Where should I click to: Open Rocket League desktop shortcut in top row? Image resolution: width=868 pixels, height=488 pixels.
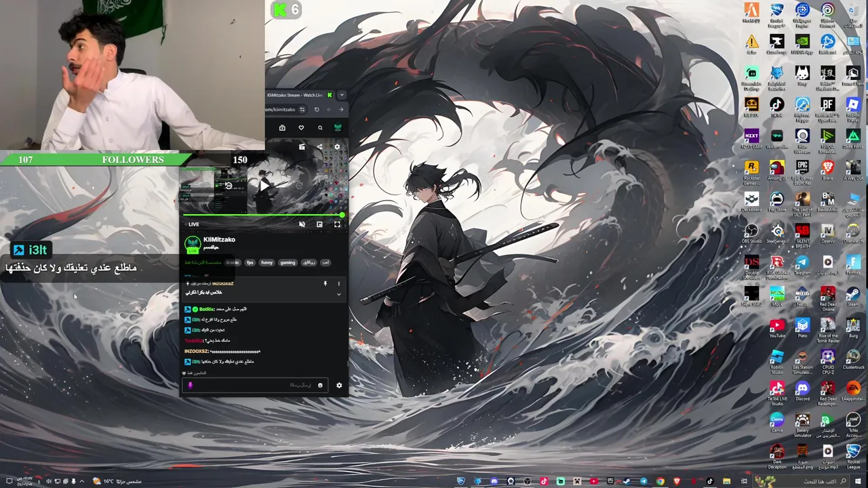[x=777, y=14]
